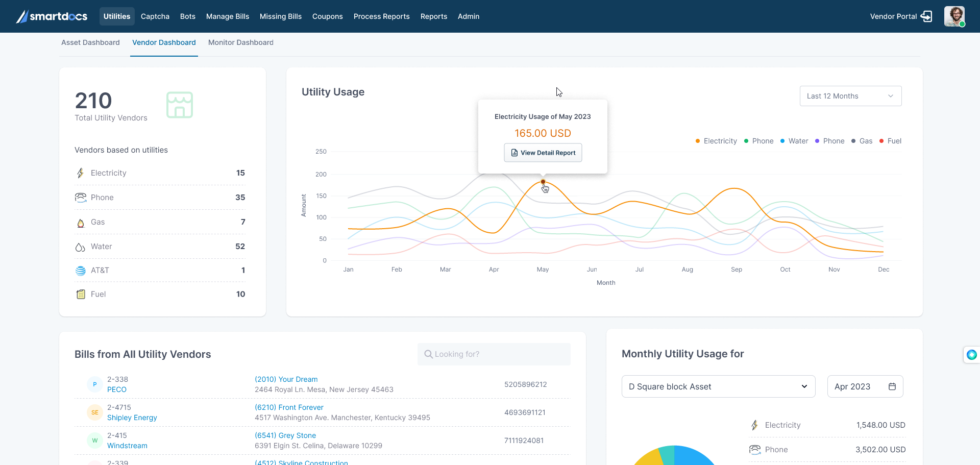Image resolution: width=980 pixels, height=465 pixels.
Task: Click the May 2023 electricity data point
Action: (x=543, y=182)
